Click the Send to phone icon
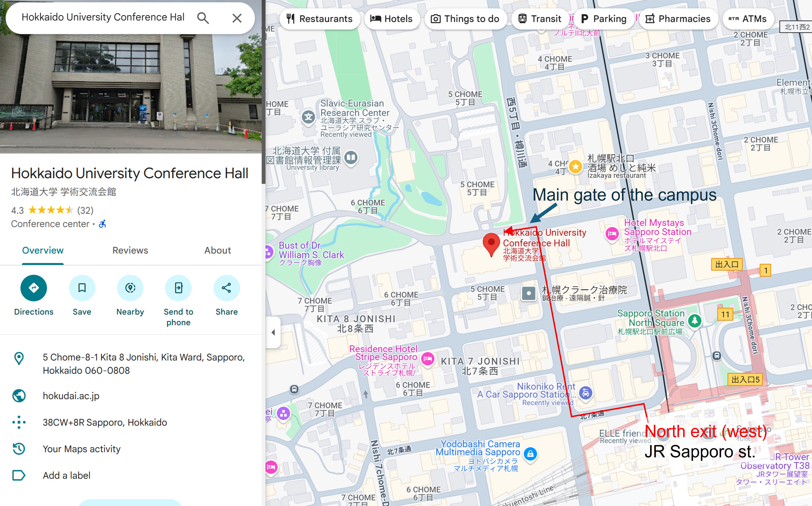This screenshot has height=506, width=812. [x=178, y=288]
